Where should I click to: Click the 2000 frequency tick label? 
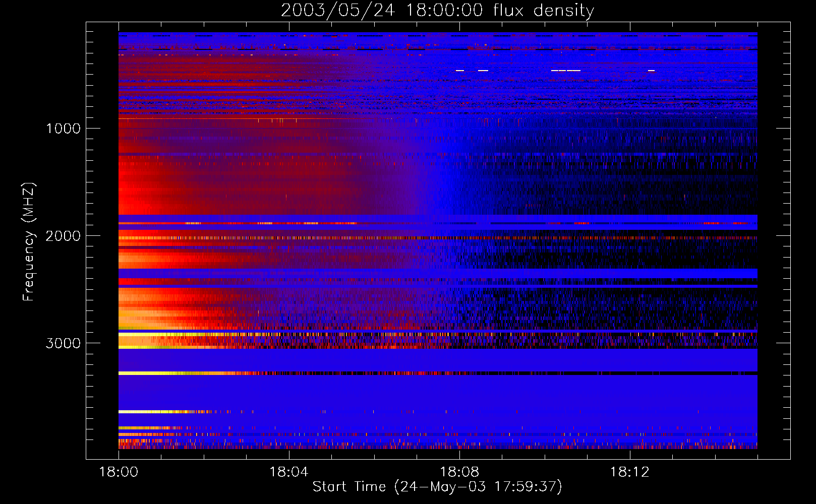click(64, 236)
